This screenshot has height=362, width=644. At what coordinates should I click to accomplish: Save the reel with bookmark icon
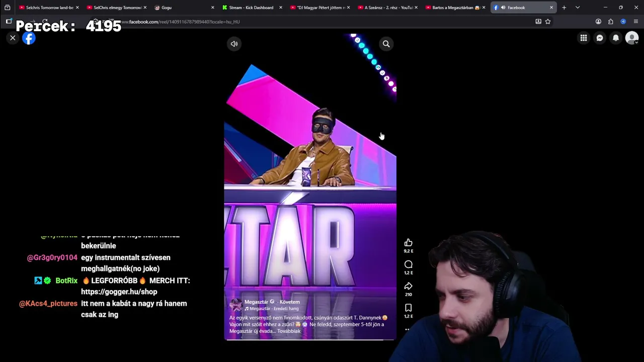coord(408,308)
